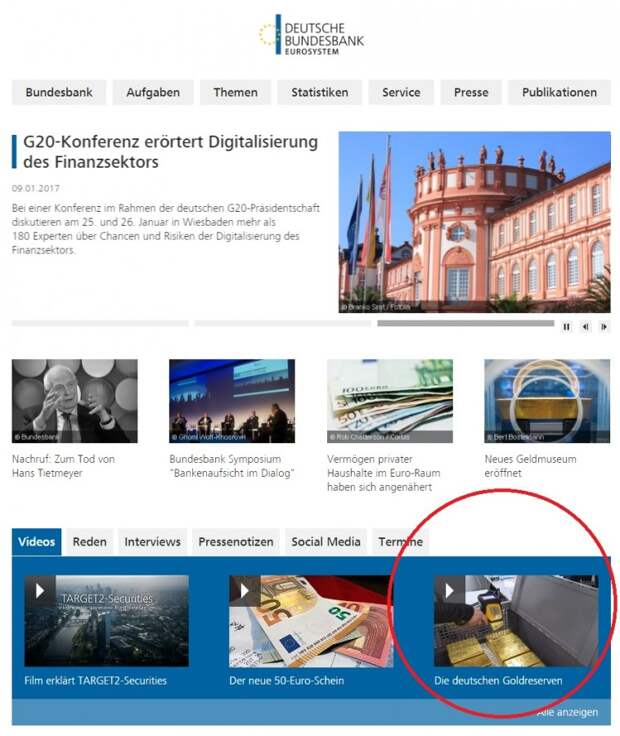This screenshot has height=736, width=620.
Task: Open euro banknotes wealth article photo
Action: (x=390, y=401)
